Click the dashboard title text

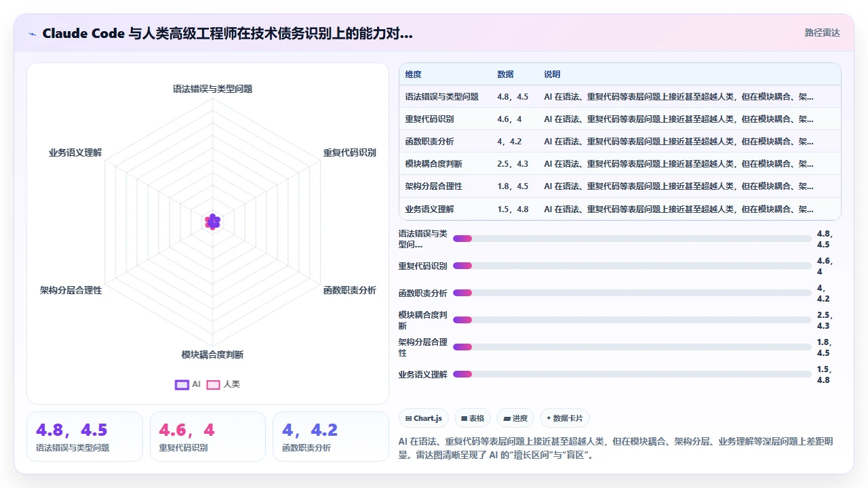click(227, 33)
